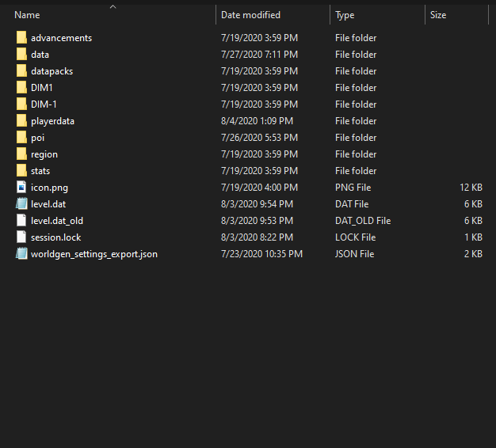
Task: Click the sort arrow above Name
Action: [113, 6]
